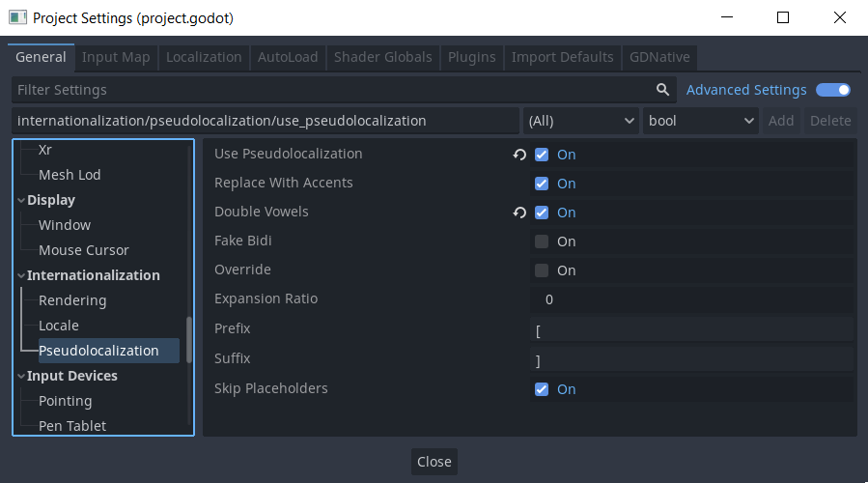Uncheck the Skip Placeholders checkbox
This screenshot has height=483, width=868.
point(542,389)
